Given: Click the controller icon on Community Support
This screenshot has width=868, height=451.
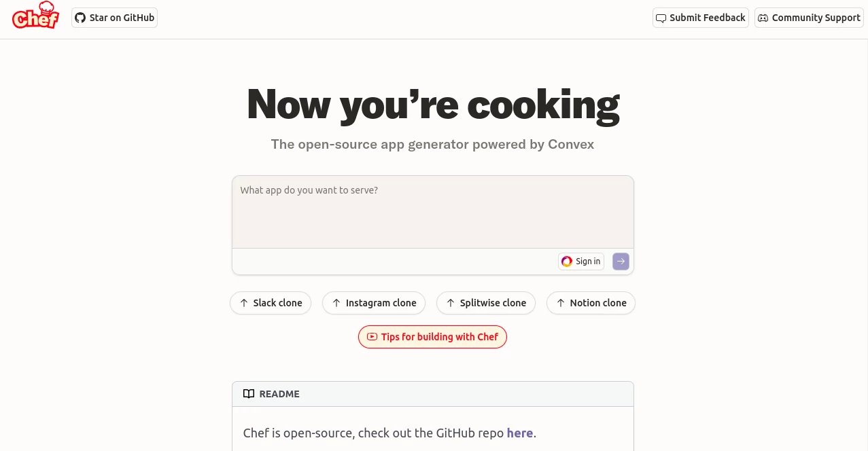Looking at the screenshot, I should [763, 18].
